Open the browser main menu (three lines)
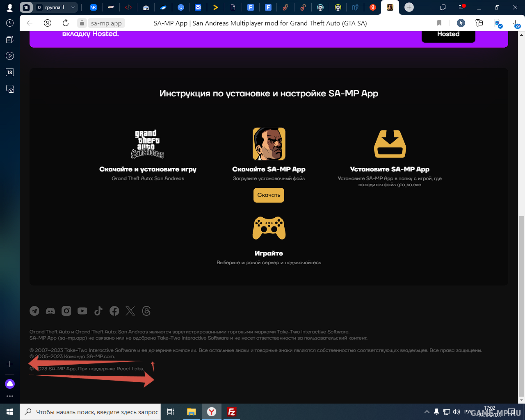Screen dimensions: 525x420 click(462, 7)
